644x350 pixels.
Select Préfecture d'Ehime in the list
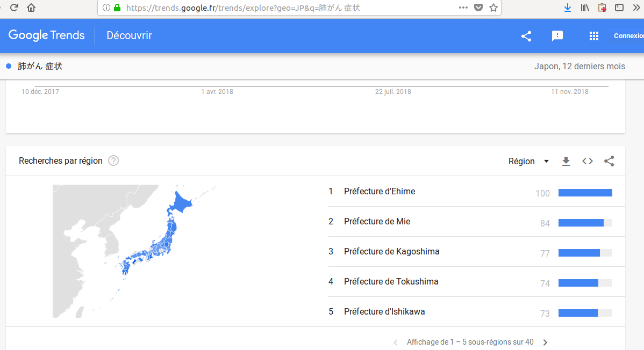click(x=380, y=192)
